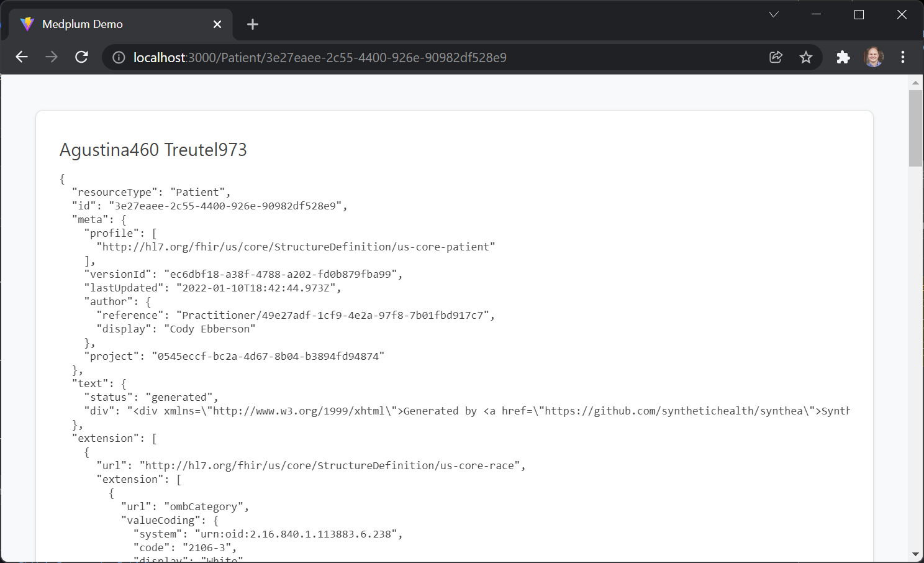This screenshot has height=563, width=924.
Task: Open a new browser tab
Action: [x=252, y=24]
